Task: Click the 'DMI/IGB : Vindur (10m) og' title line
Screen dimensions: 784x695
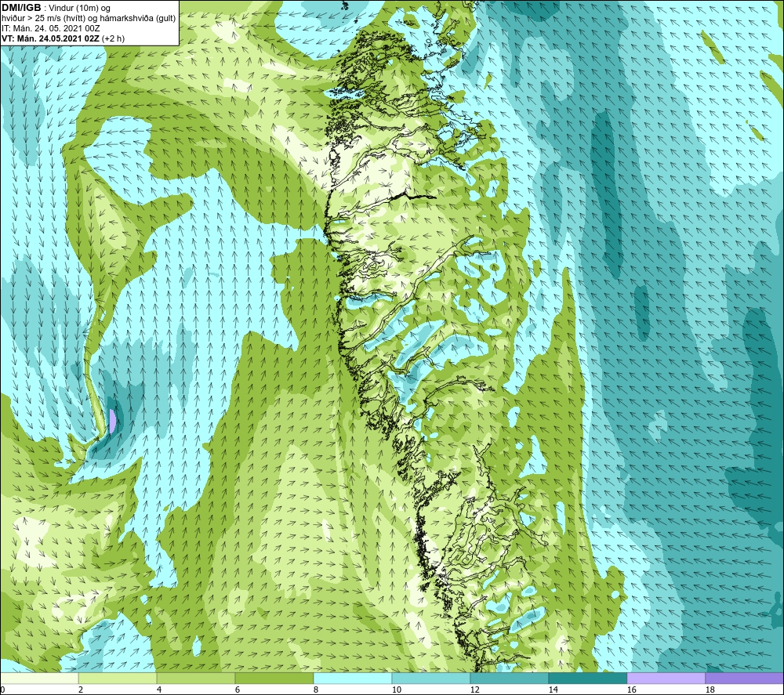Action: [x=56, y=8]
